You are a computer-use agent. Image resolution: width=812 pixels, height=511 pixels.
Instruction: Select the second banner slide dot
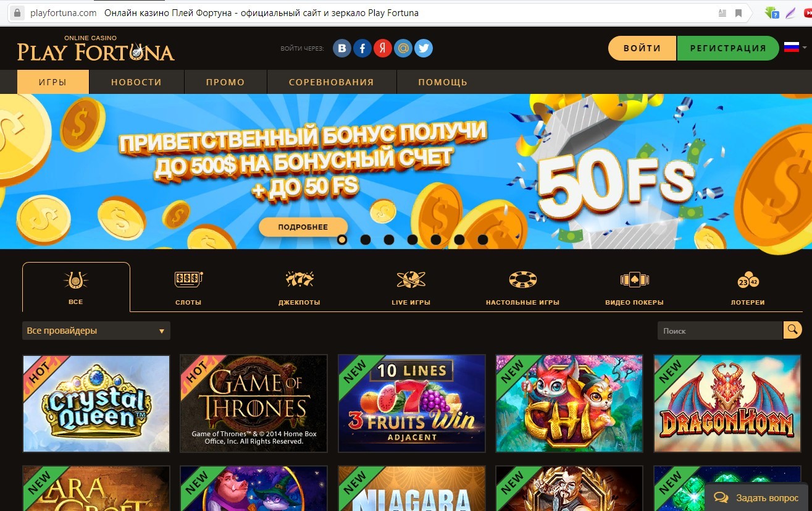click(366, 240)
